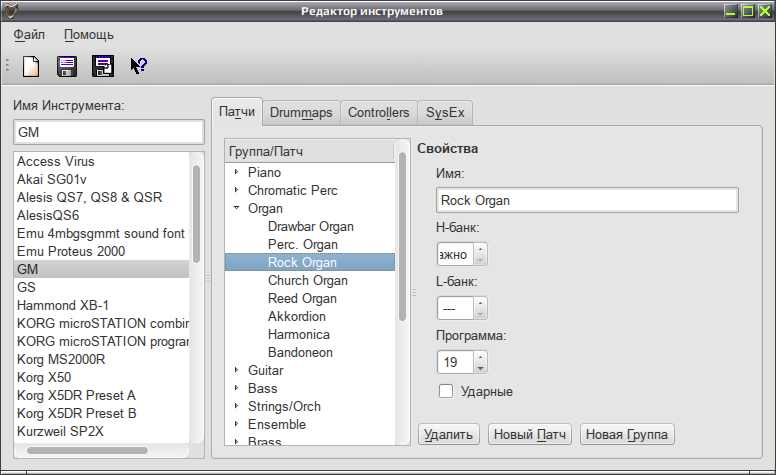Switch to the Drummaps tab
The image size is (776, 475).
click(301, 113)
